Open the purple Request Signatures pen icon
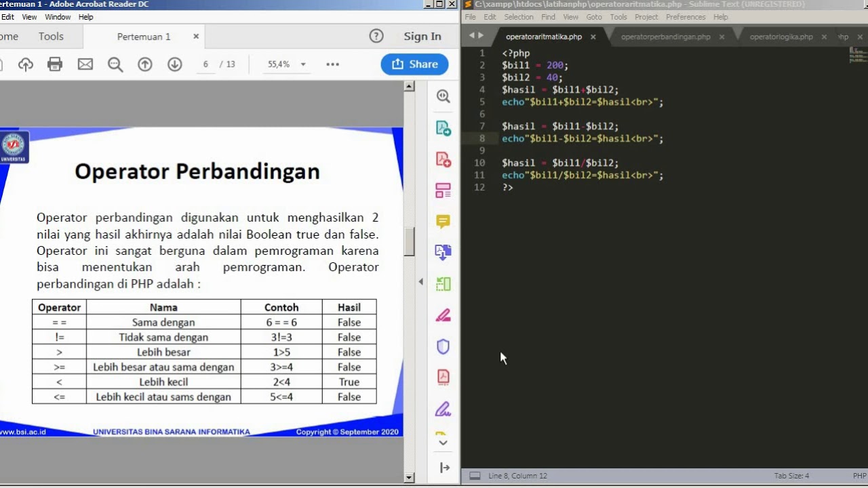This screenshot has height=488, width=868. [443, 409]
